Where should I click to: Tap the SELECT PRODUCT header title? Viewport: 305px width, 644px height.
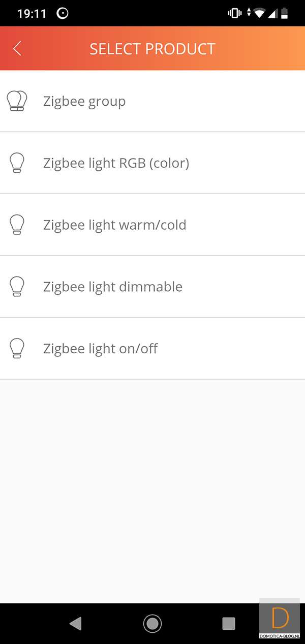152,49
